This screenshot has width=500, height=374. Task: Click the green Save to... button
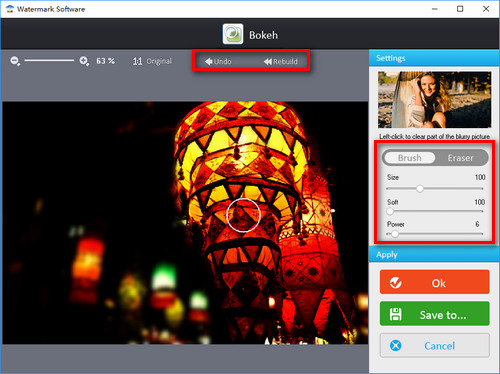tap(435, 314)
